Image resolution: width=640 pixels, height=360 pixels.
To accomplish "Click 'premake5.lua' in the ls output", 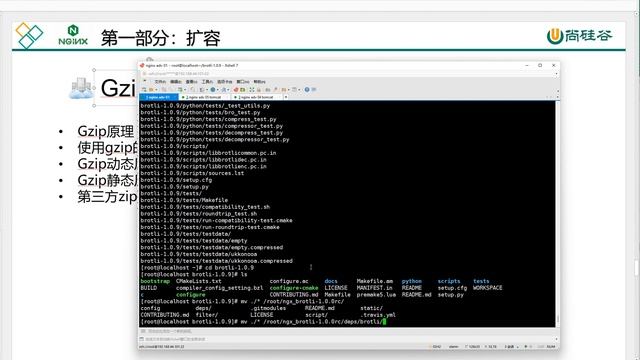I will tap(376, 294).
